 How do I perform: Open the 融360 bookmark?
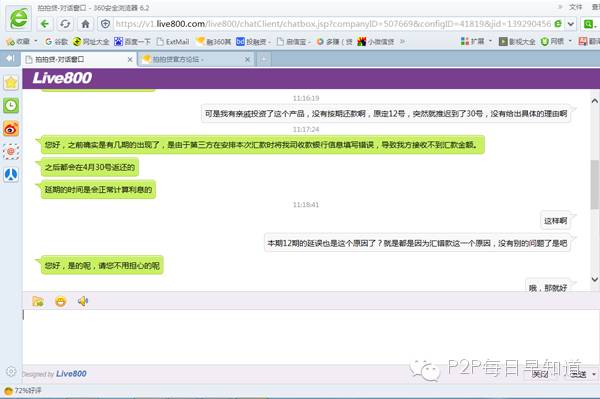(x=214, y=41)
